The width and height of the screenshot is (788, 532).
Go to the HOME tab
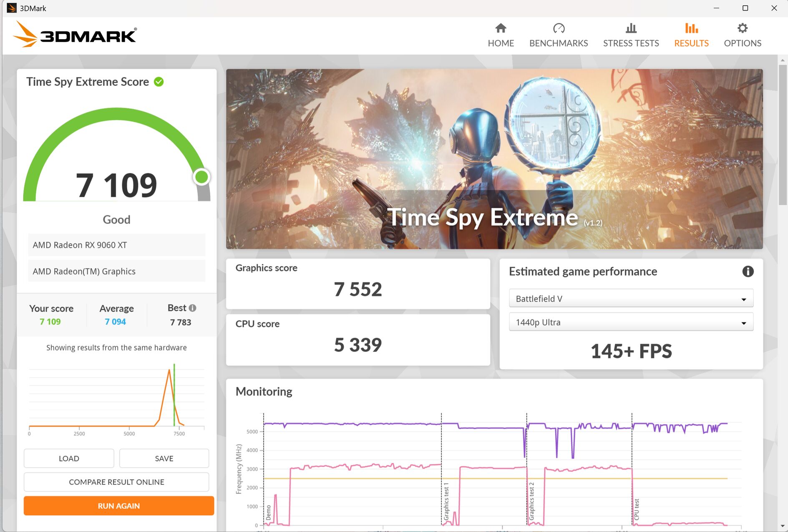pos(501,35)
